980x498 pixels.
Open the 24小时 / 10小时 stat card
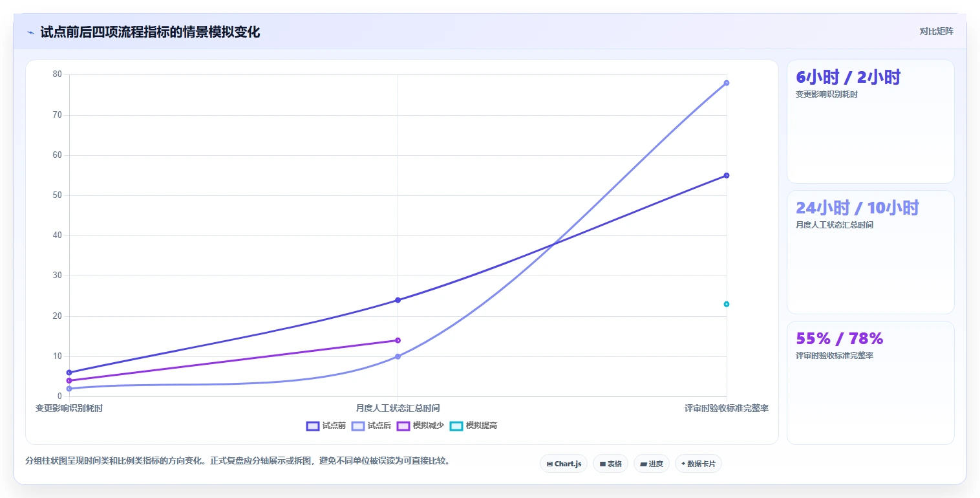pyautogui.click(x=870, y=252)
